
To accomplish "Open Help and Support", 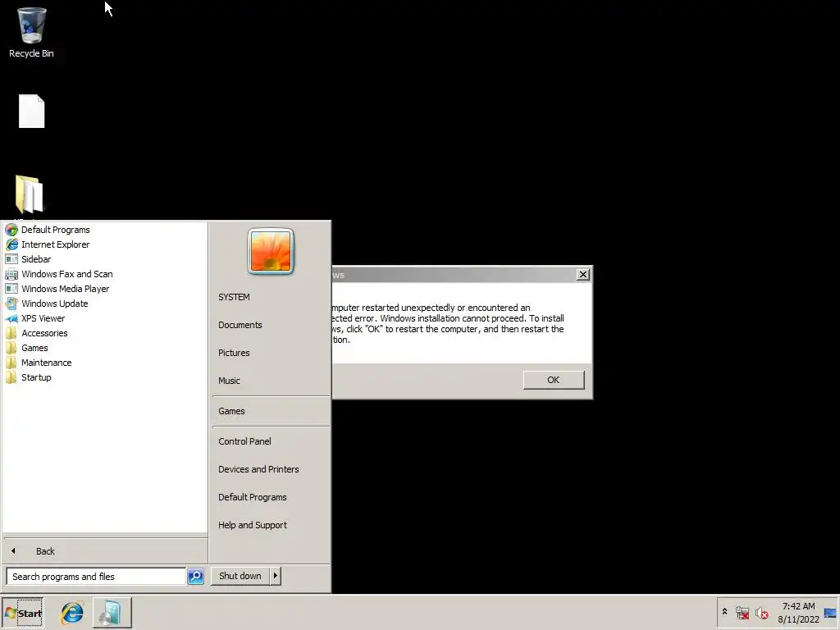I will [253, 525].
